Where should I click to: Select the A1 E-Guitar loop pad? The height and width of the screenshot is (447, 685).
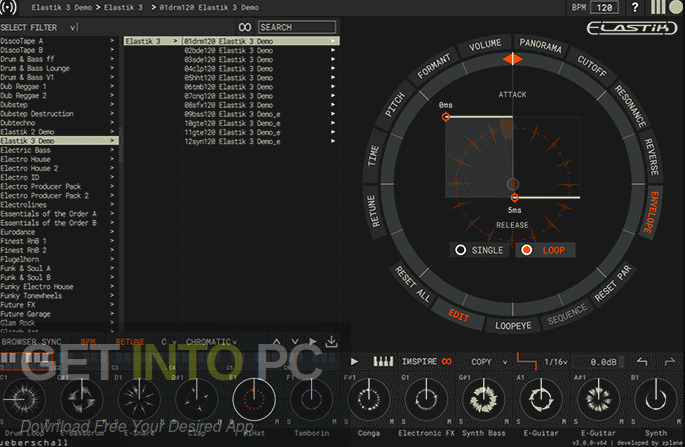click(541, 398)
